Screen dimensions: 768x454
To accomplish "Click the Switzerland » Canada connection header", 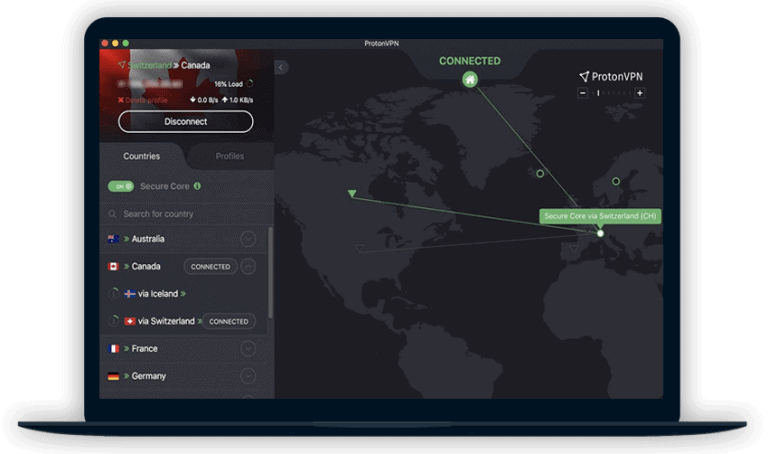I will (164, 65).
